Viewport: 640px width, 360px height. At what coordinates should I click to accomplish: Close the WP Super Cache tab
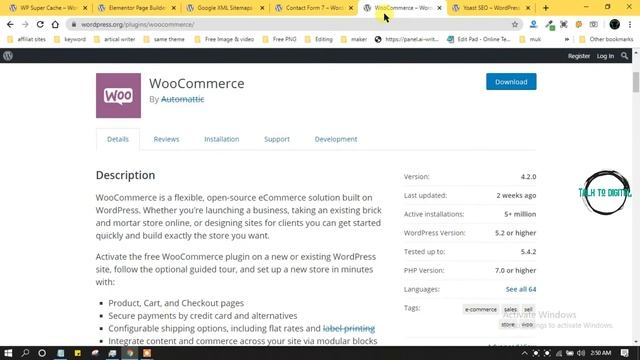[85, 8]
